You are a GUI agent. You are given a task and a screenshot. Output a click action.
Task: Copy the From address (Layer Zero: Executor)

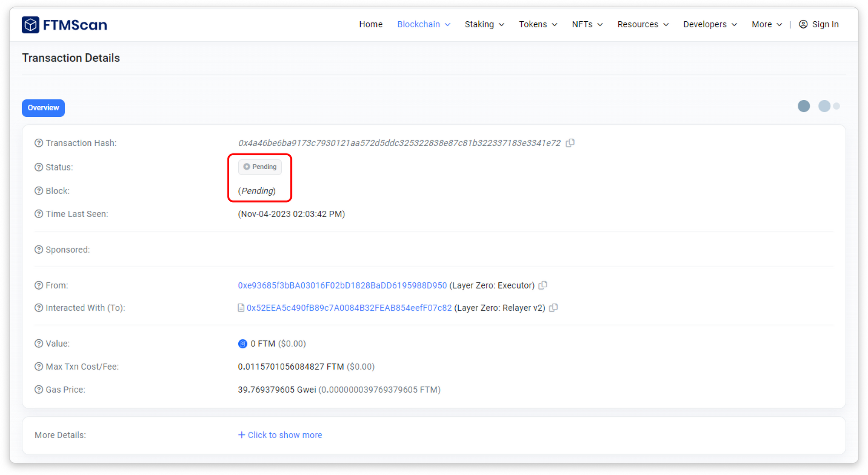click(543, 285)
